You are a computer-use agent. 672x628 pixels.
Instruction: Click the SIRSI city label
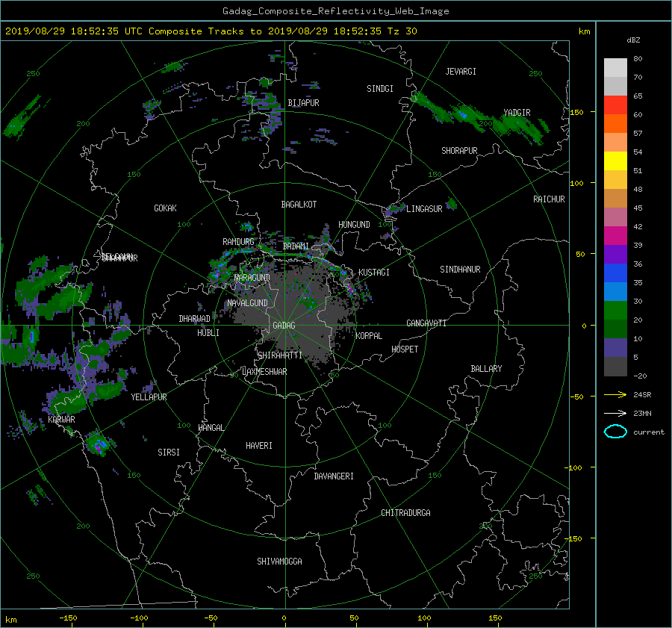[x=169, y=453]
